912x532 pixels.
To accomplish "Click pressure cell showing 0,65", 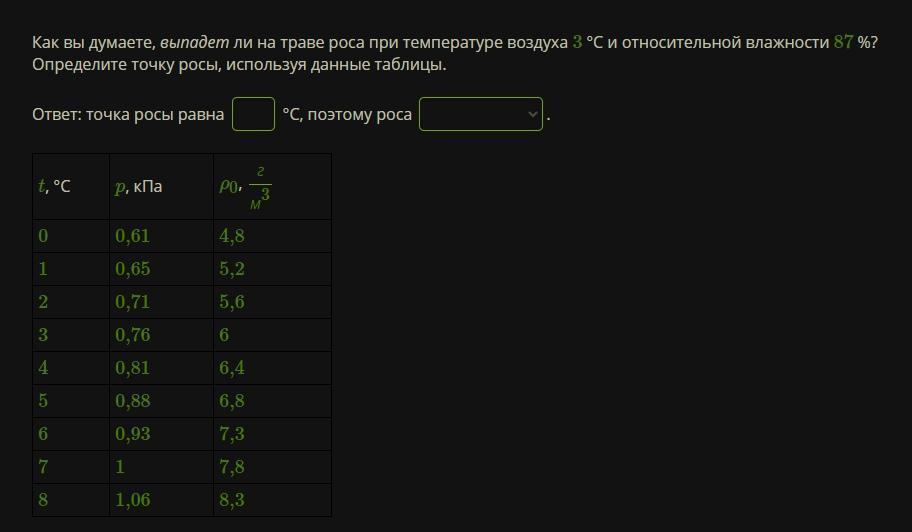I will coord(162,269).
